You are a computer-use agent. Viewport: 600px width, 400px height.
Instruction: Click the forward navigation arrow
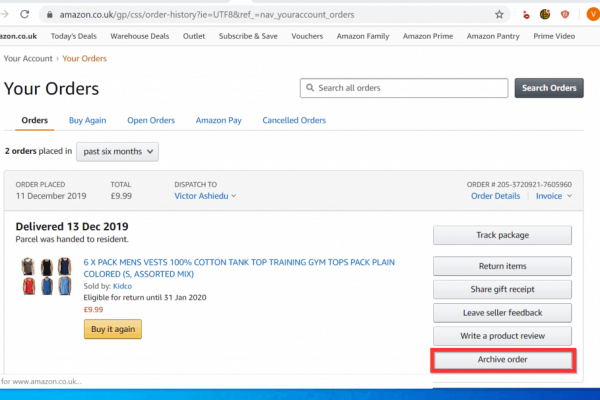[5, 15]
